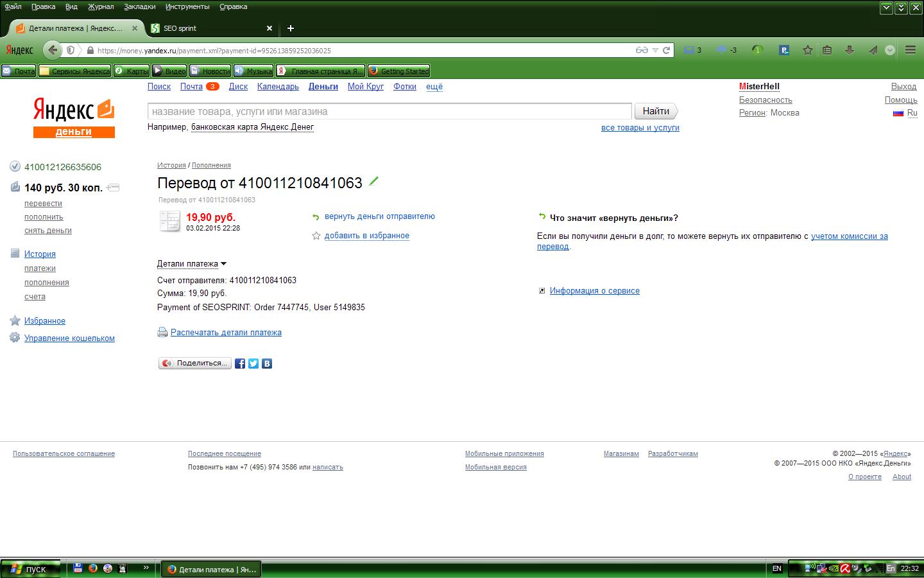This screenshot has height=578, width=924.
Task: Open the Журнал menu
Action: point(101,6)
